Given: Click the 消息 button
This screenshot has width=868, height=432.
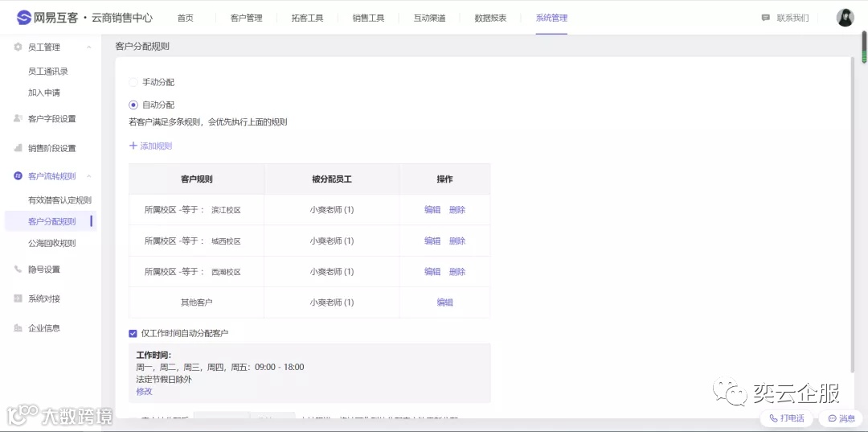Looking at the screenshot, I should [x=841, y=418].
